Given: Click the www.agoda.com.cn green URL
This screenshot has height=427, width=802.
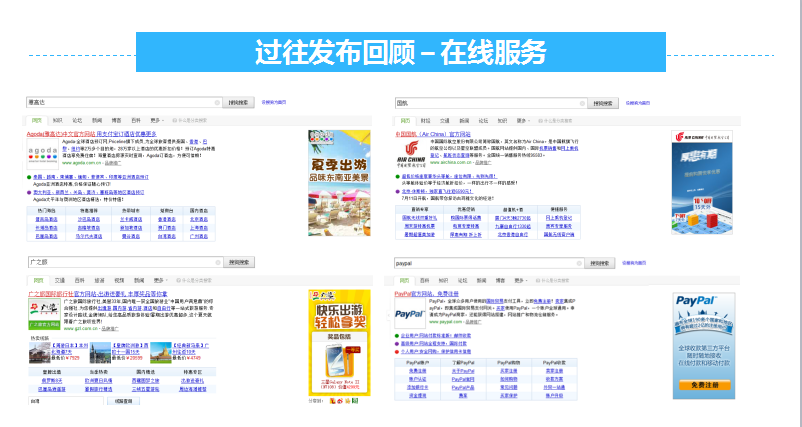Looking at the screenshot, I should 82,163.
